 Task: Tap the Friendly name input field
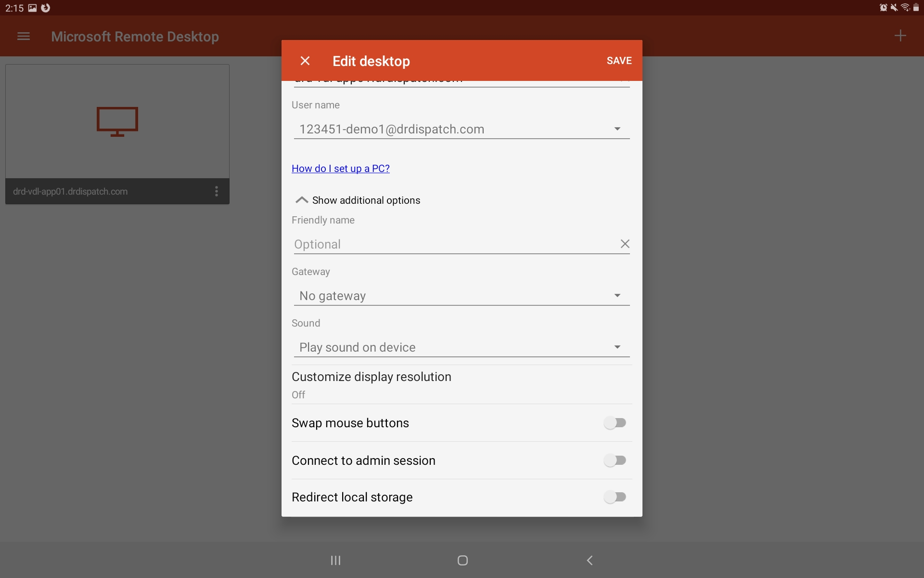[452, 244]
